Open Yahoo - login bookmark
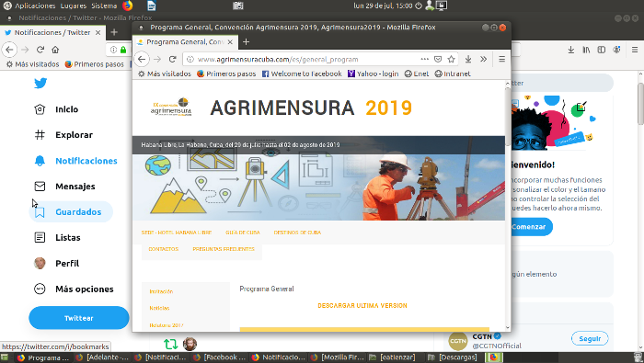Viewport: 644px width, 363px height. [x=374, y=74]
